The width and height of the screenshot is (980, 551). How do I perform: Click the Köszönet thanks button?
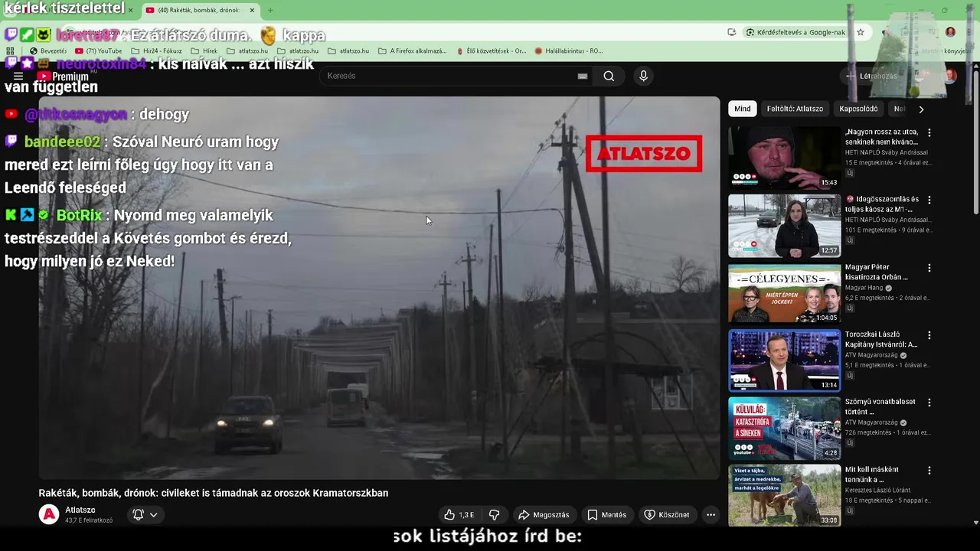pos(667,515)
